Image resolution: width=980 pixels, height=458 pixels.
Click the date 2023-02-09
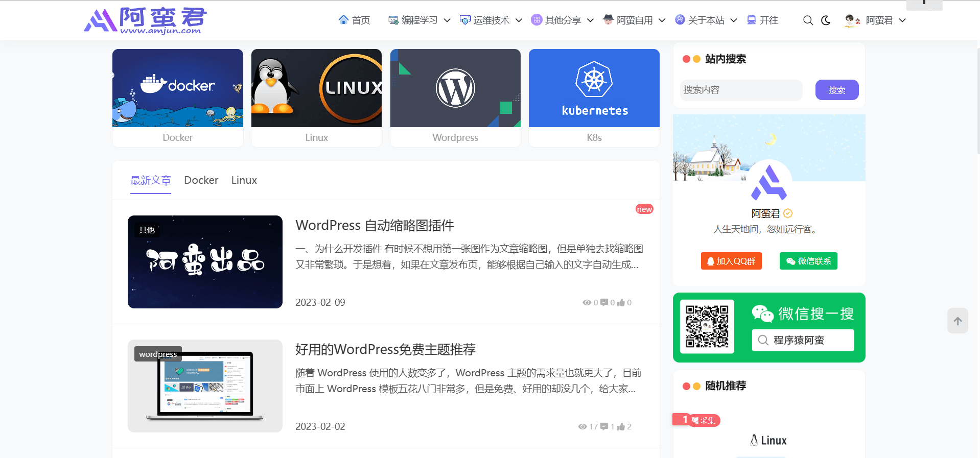point(320,302)
